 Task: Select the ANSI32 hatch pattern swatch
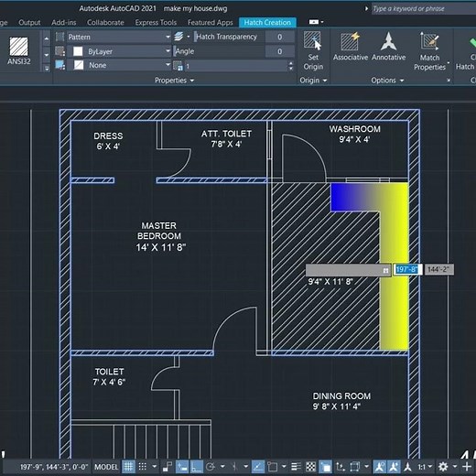point(18,50)
